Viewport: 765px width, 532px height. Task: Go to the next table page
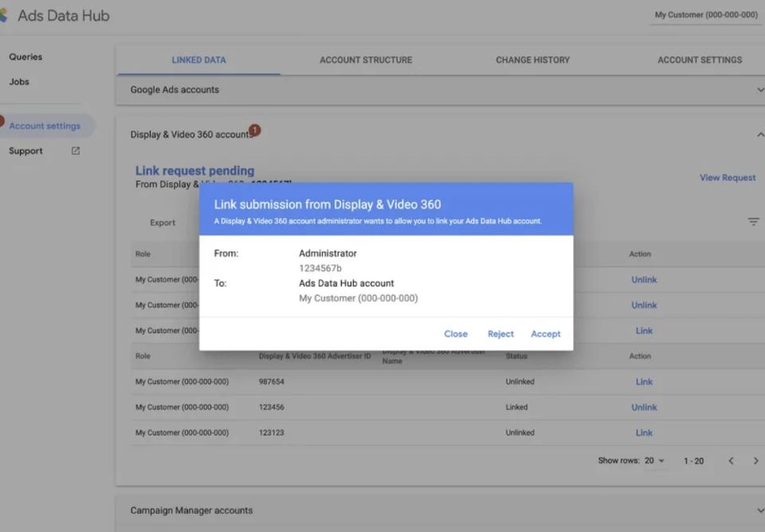click(x=755, y=461)
